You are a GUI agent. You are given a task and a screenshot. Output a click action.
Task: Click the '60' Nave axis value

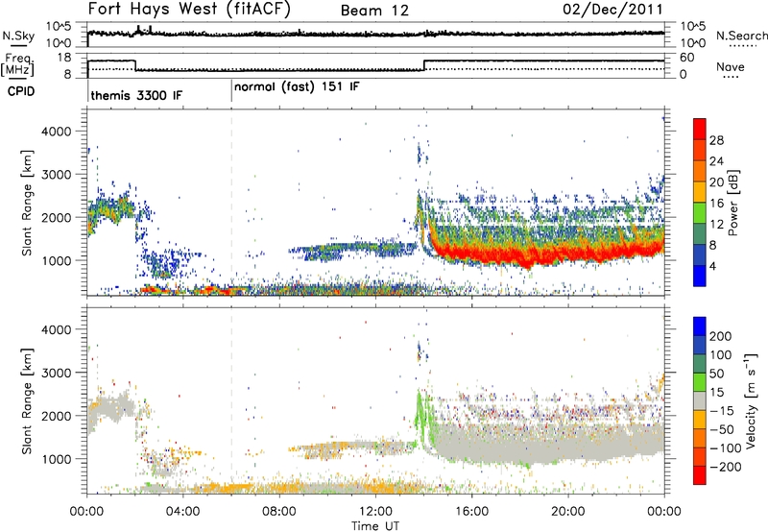click(687, 58)
